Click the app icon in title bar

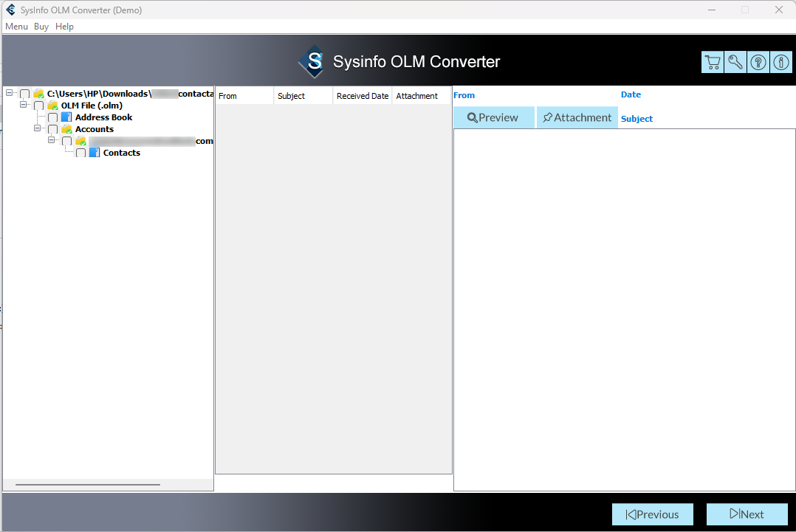10,10
